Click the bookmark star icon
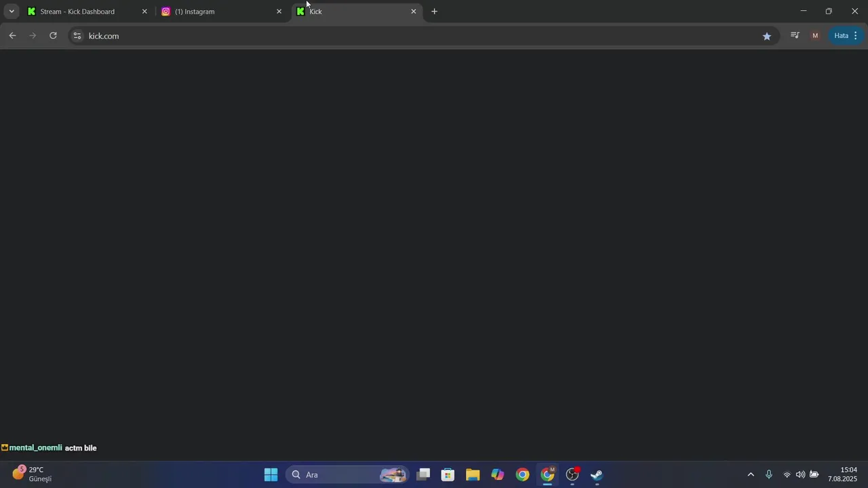This screenshot has height=488, width=868. click(x=767, y=36)
